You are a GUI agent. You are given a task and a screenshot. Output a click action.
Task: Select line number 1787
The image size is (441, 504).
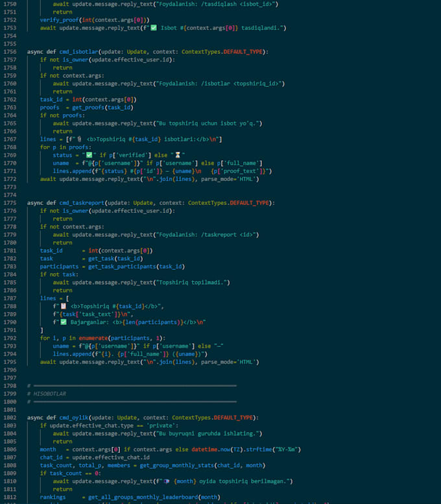tap(10, 298)
